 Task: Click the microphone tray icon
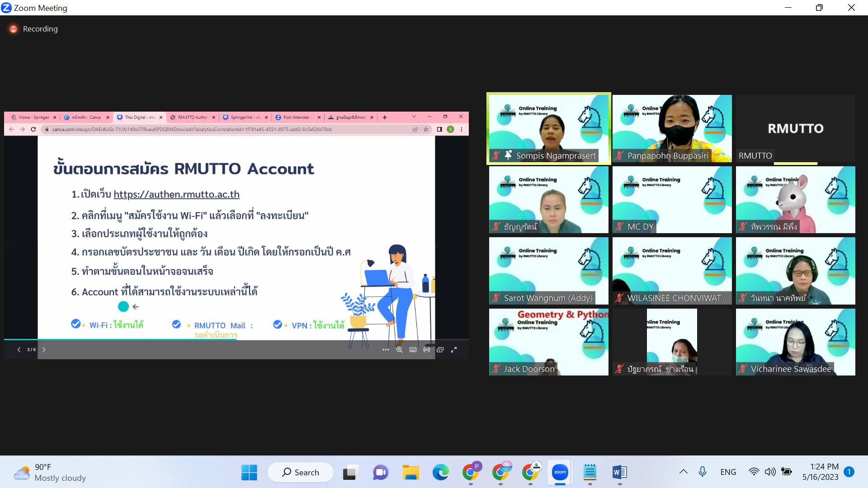702,472
